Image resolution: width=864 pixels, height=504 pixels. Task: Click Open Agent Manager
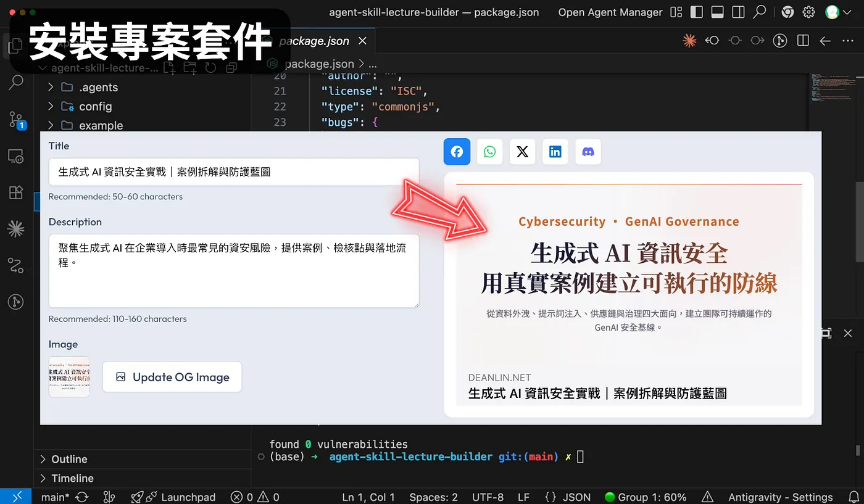point(610,12)
